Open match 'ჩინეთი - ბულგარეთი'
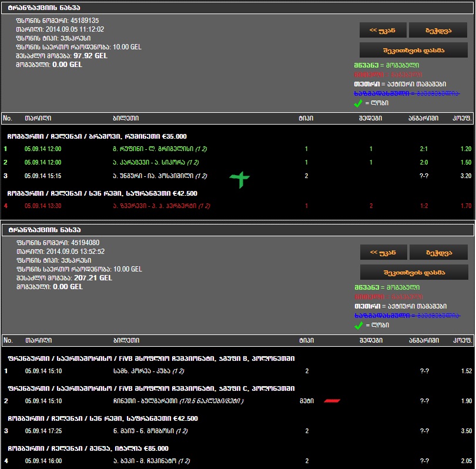Viewport: 476px width, 469px height. [178, 401]
